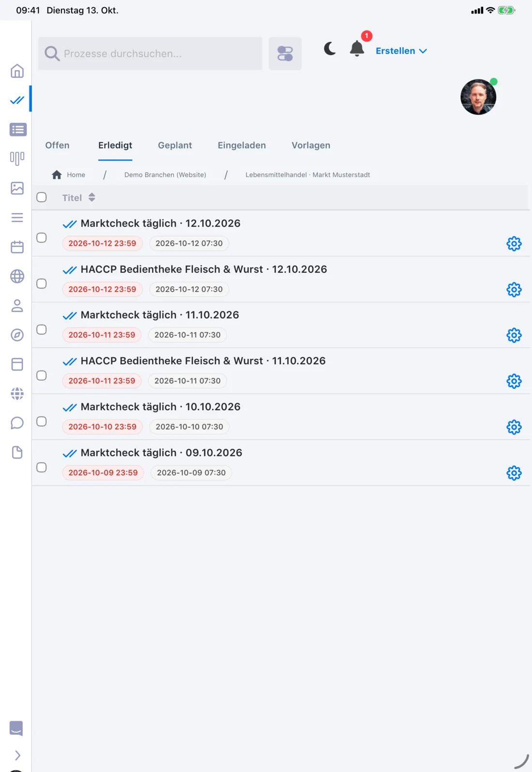Image resolution: width=532 pixels, height=772 pixels.
Task: Open the 'Demo Branchen (Website)' breadcrumb
Action: pyautogui.click(x=165, y=175)
